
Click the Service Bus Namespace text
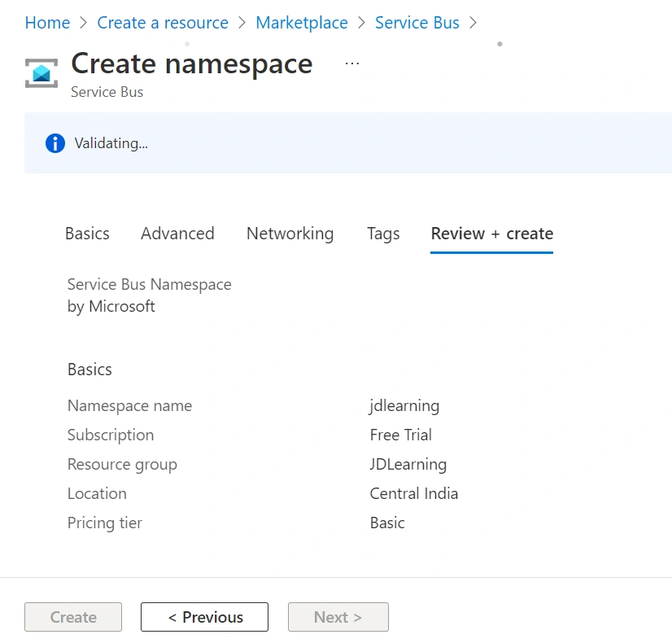(149, 285)
